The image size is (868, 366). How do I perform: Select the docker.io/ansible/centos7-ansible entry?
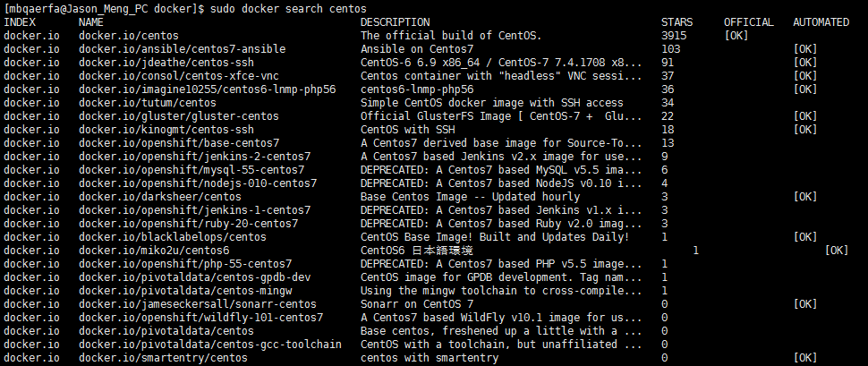pos(183,48)
